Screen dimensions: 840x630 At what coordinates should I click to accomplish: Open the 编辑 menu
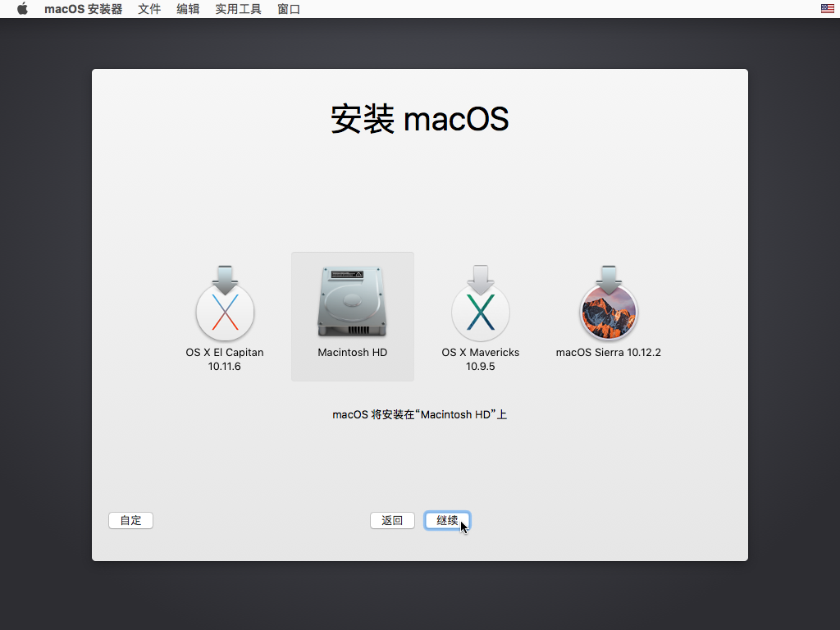[188, 9]
